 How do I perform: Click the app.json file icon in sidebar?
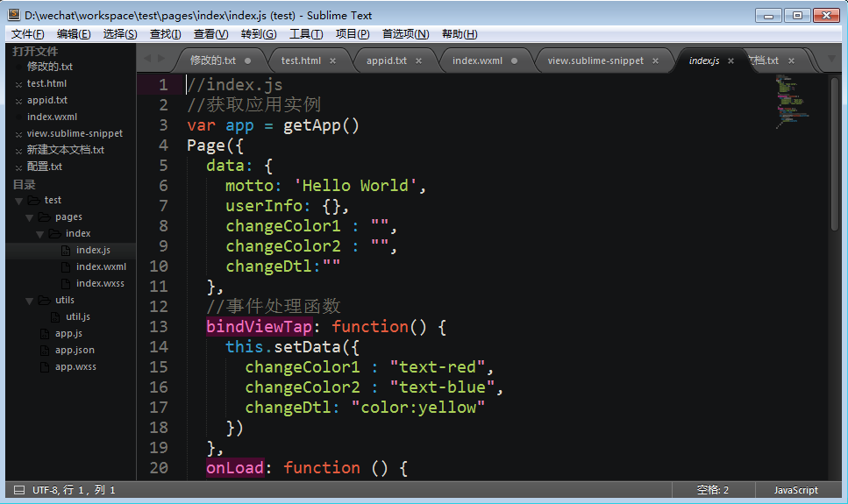[46, 351]
